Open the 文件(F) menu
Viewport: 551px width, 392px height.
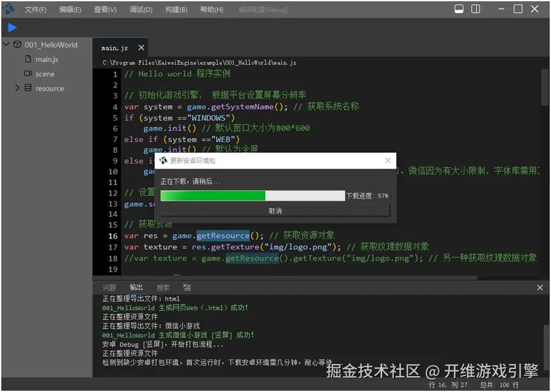(35, 10)
